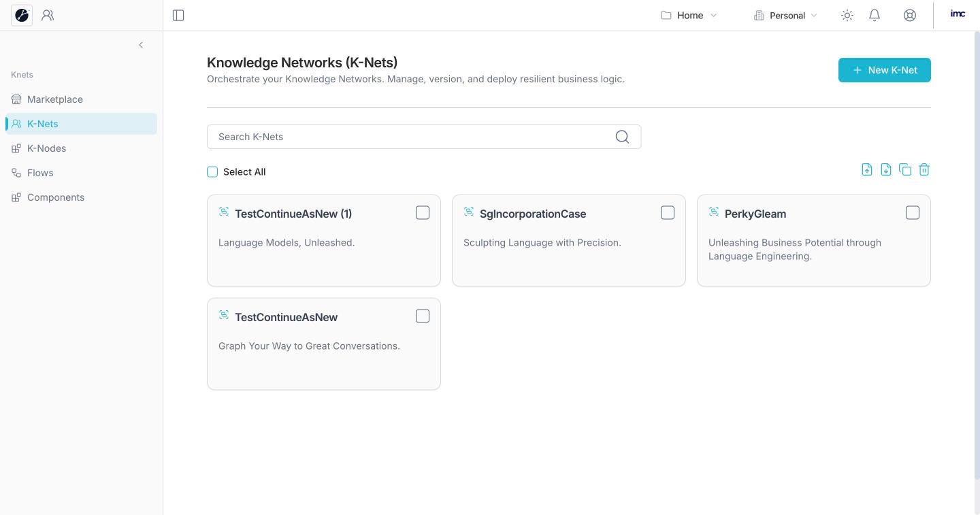Open K-Nodes in the sidebar

click(81, 148)
